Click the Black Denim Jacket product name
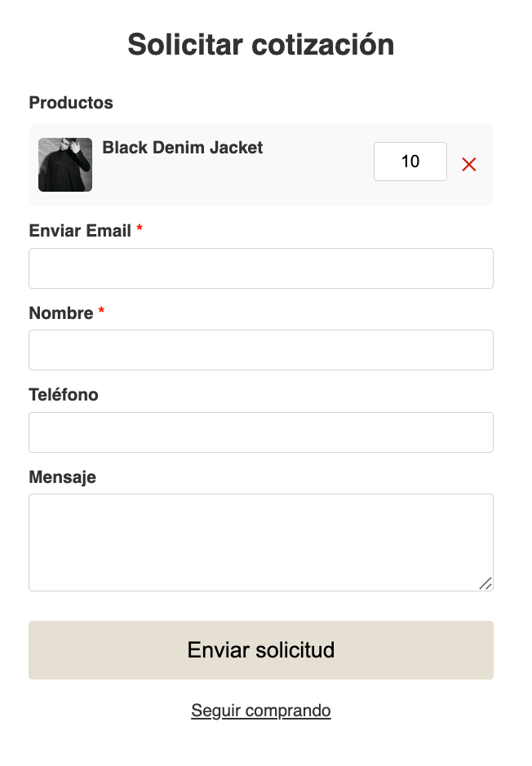The image size is (532, 766). click(x=183, y=148)
